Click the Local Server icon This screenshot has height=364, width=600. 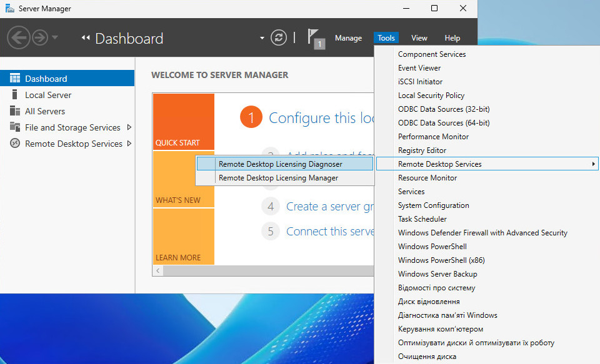[x=15, y=94]
